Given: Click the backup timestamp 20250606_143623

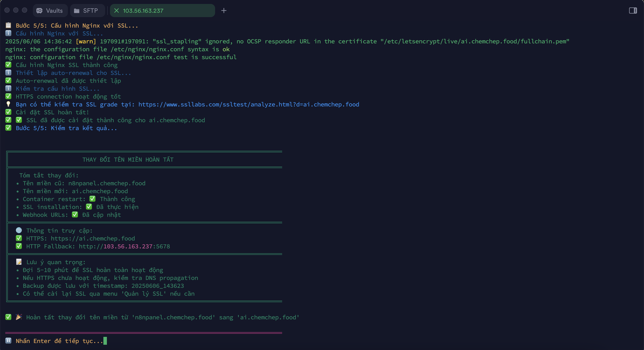Looking at the screenshot, I should click(x=157, y=286).
